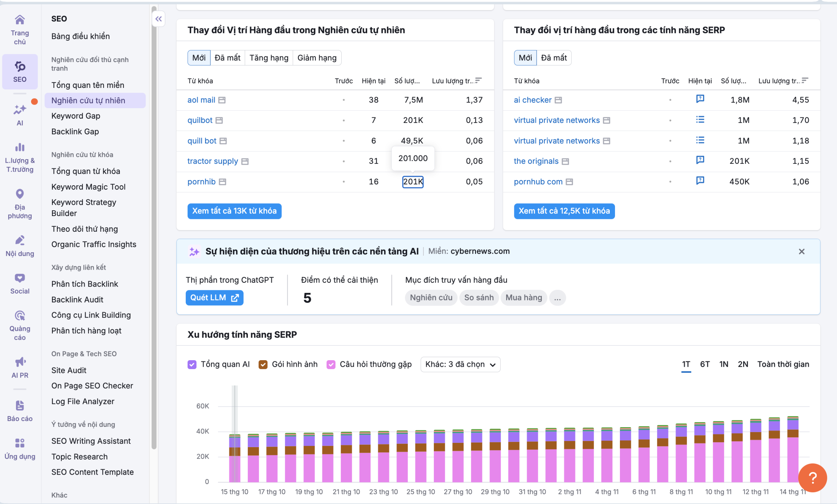837x504 pixels.
Task: Switch to the Tăng hạng tab
Action: pos(269,58)
